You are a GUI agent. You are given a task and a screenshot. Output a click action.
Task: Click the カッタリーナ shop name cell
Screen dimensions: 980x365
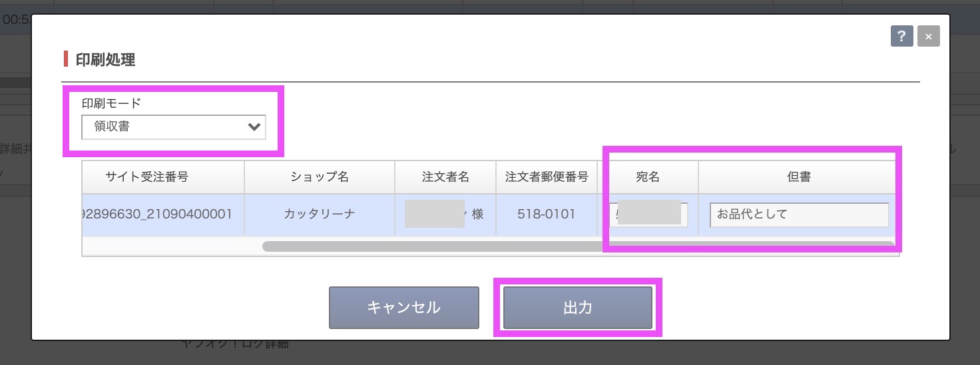(319, 214)
